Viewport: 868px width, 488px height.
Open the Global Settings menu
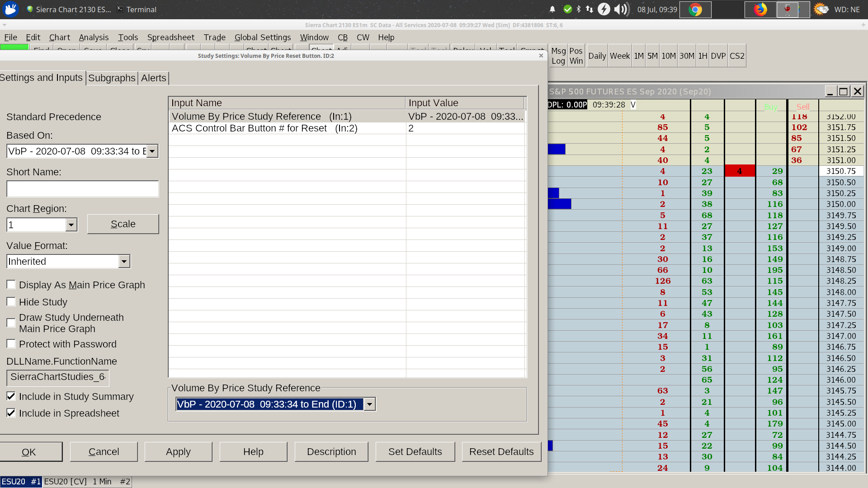point(262,38)
